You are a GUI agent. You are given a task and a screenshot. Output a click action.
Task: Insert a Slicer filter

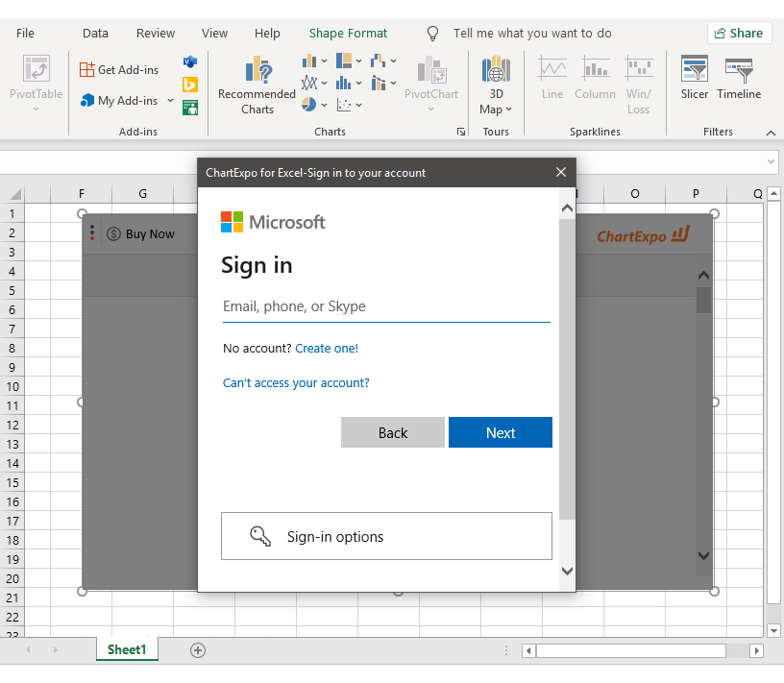point(695,78)
